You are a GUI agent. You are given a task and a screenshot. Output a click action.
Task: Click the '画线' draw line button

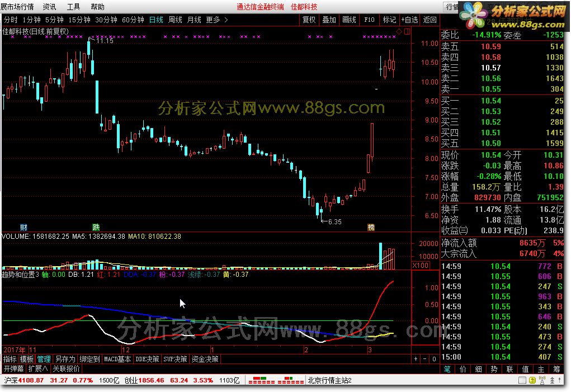[x=349, y=20]
